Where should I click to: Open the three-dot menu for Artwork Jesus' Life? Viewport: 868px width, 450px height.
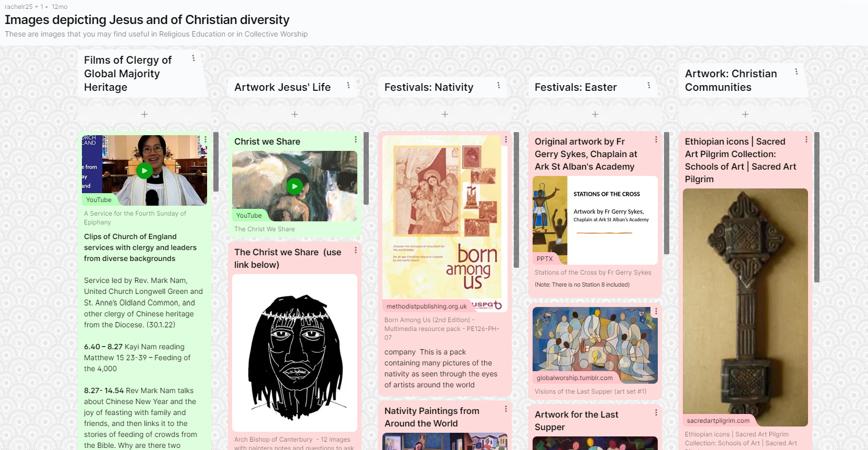tap(348, 85)
